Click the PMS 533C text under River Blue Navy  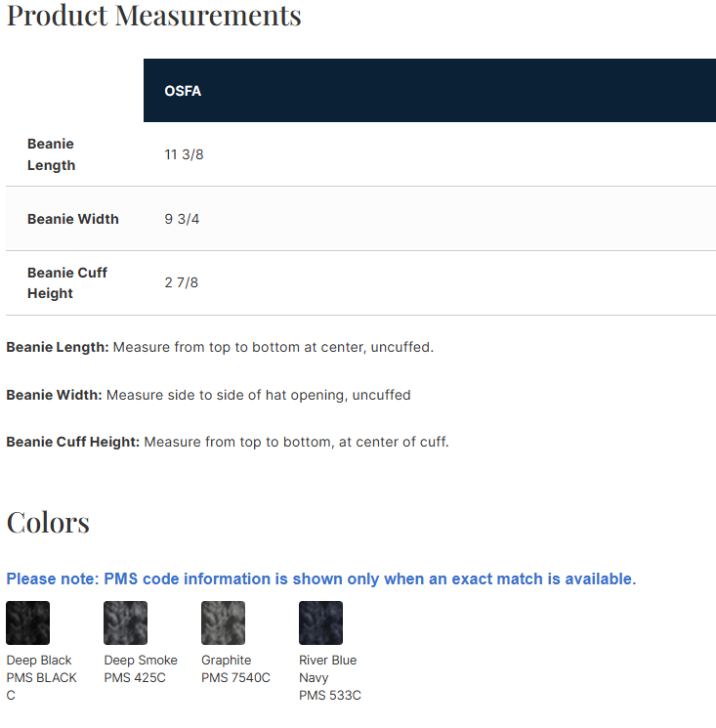tap(329, 695)
